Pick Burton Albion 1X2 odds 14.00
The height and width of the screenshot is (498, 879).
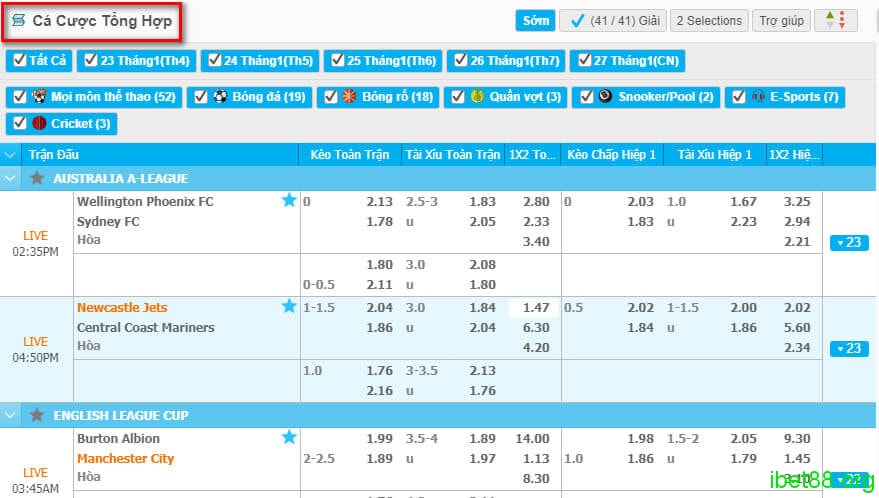tap(533, 439)
